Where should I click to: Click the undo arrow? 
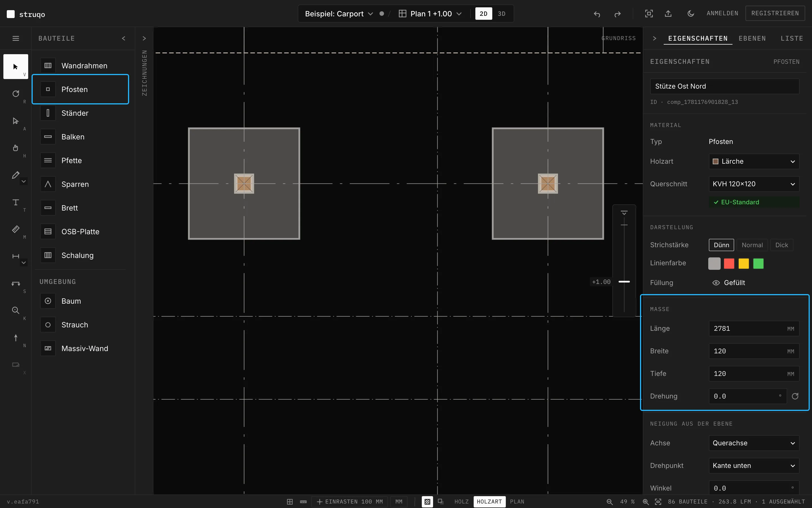[597, 14]
